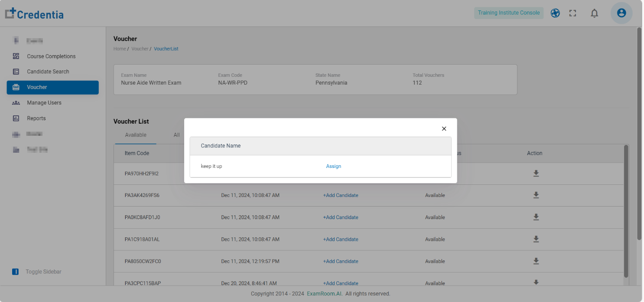Click the voucher table vertical scrollbar
644x302 pixels.
click(626, 211)
